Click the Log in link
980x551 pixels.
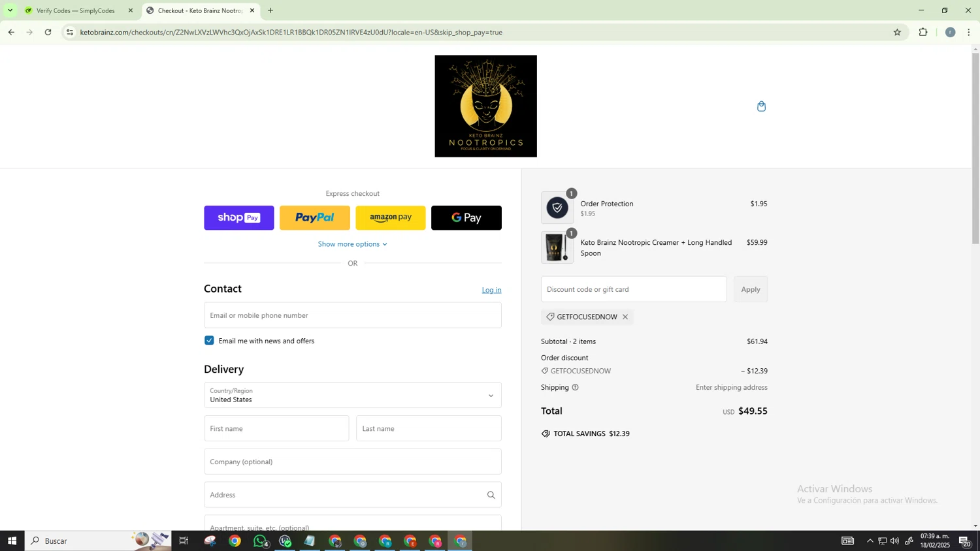tap(491, 290)
